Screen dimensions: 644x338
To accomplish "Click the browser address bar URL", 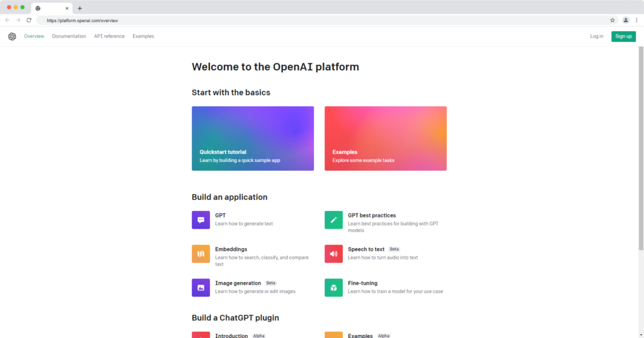I will (82, 21).
